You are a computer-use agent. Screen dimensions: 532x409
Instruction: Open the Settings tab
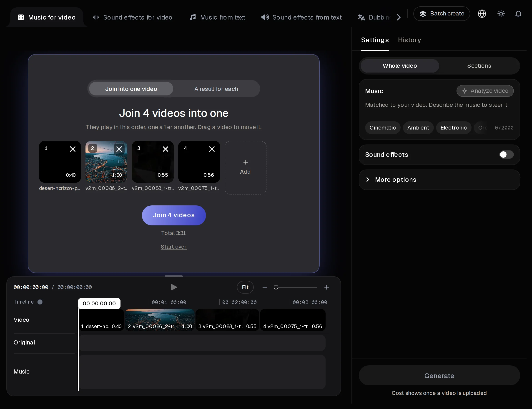(375, 40)
